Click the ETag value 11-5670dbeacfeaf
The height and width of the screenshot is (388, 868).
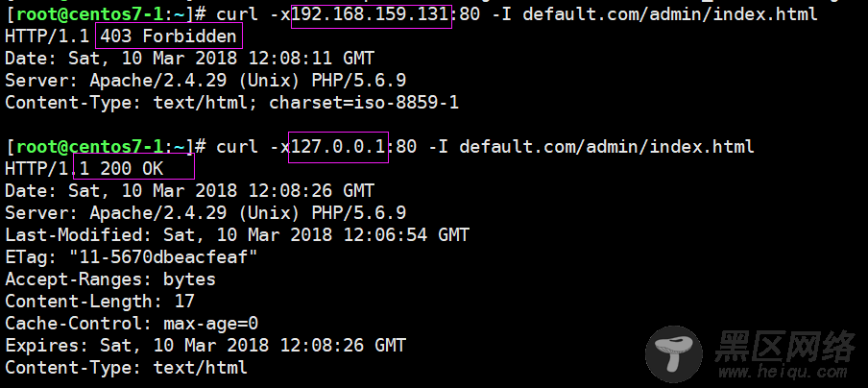pos(163,256)
